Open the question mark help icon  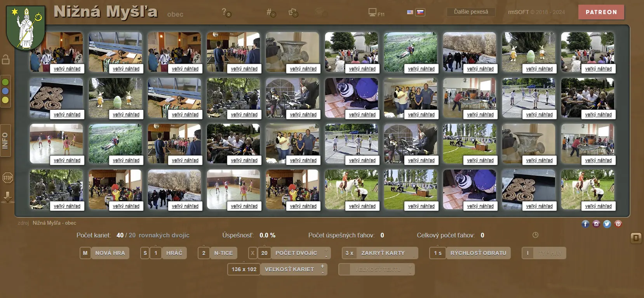pos(225,12)
